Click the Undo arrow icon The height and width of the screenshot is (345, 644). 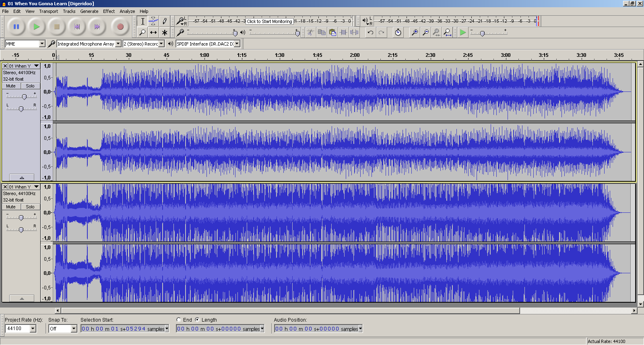pos(370,32)
